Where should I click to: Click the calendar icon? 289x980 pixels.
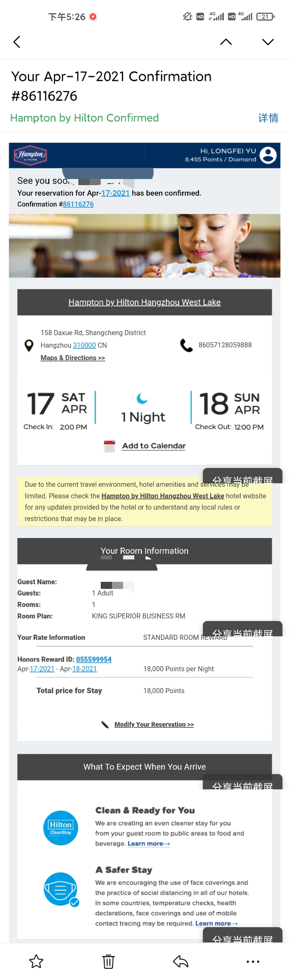click(109, 446)
